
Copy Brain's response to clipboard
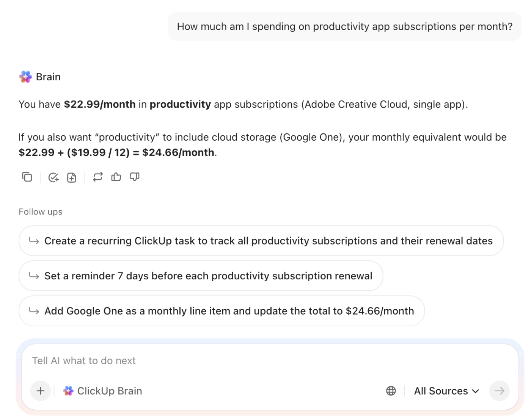point(27,177)
